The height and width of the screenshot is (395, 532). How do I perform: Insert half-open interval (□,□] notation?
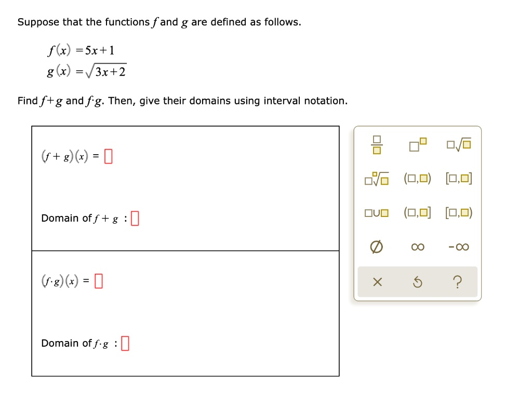coord(418,213)
